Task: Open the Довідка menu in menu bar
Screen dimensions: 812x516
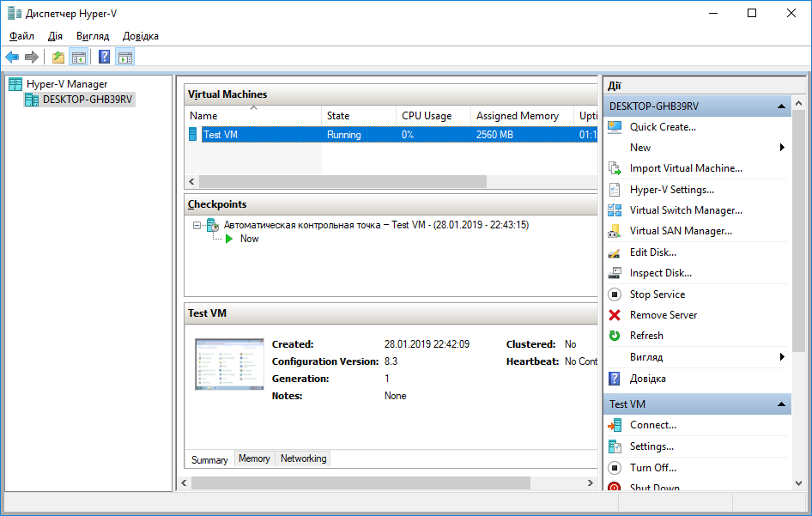Action: tap(140, 36)
